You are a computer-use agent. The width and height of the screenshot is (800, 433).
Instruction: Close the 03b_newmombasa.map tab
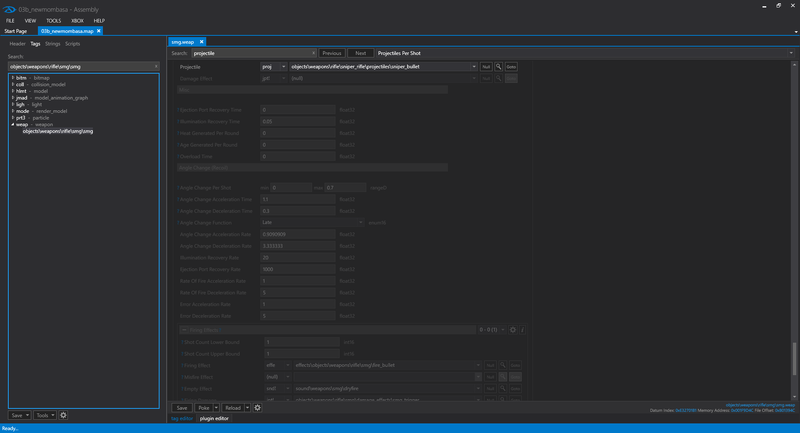coord(97,31)
